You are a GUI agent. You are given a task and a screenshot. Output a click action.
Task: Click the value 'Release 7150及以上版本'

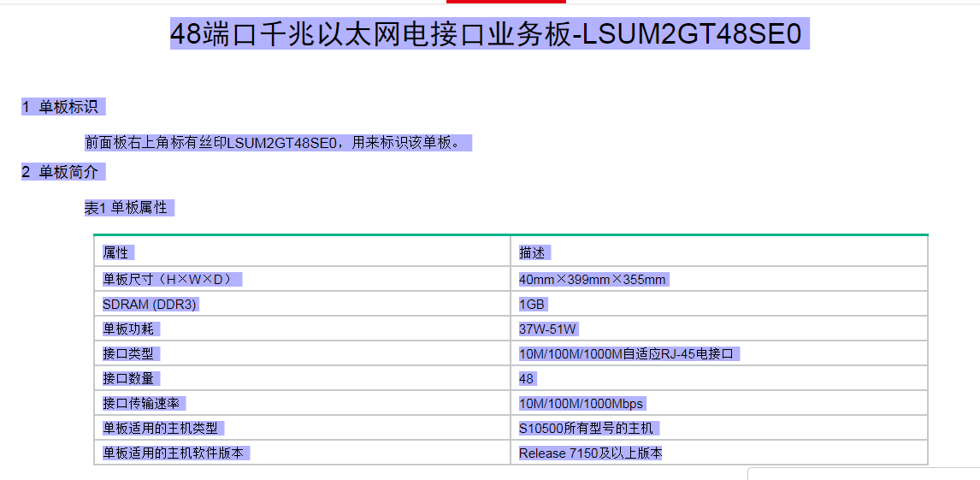(x=591, y=453)
